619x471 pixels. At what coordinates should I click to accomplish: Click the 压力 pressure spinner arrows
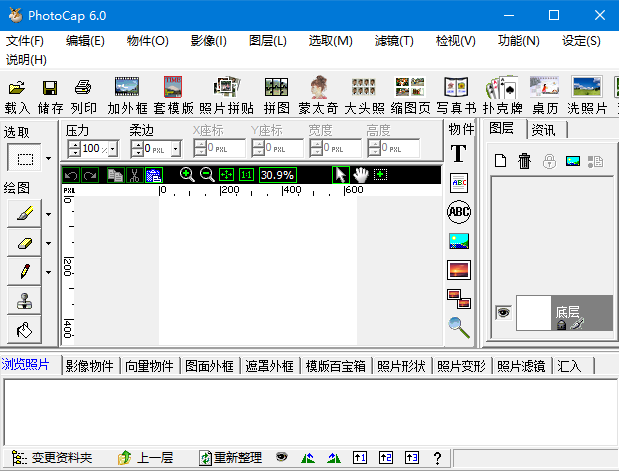pos(74,149)
